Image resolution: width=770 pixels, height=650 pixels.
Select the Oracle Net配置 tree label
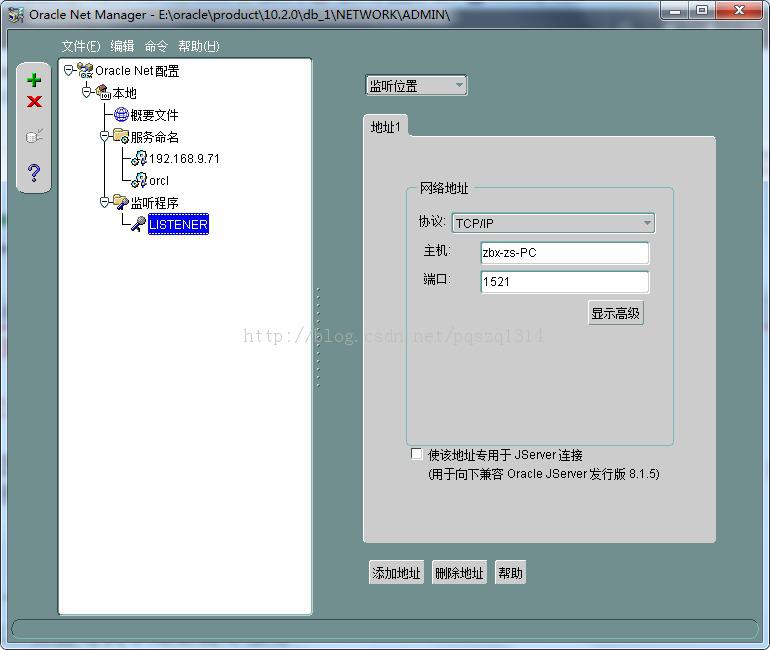(137, 71)
